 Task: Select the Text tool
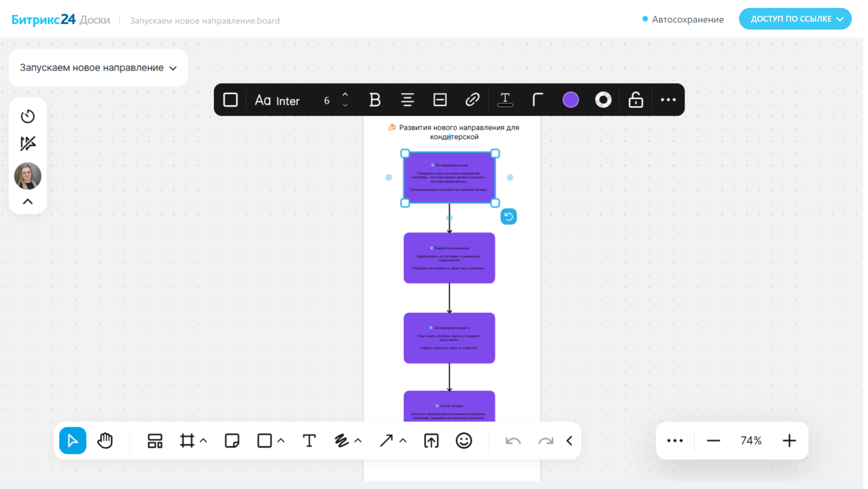[309, 440]
